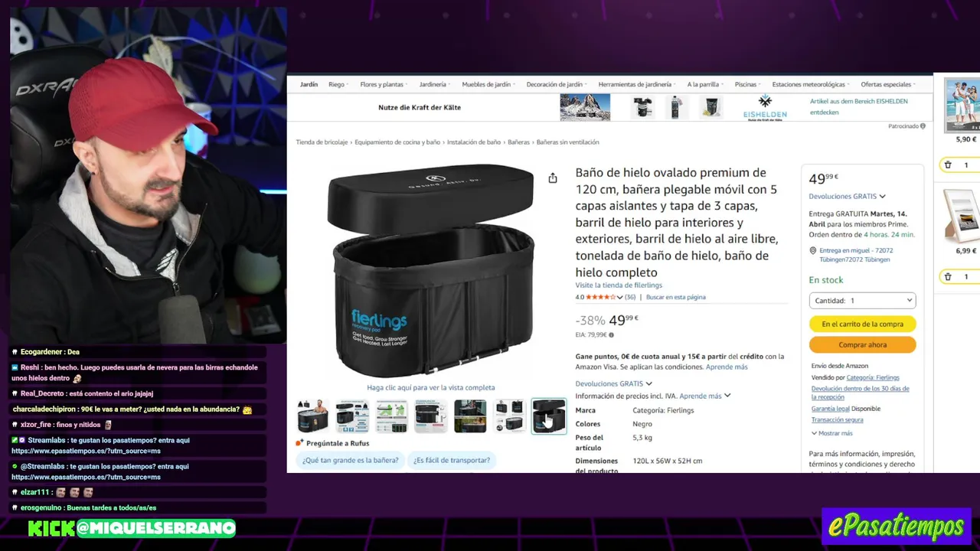Click the Patrocinado info icon

(923, 126)
